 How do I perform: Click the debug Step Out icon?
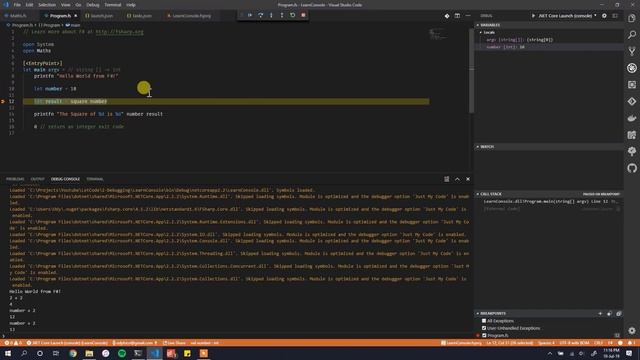coord(282,15)
